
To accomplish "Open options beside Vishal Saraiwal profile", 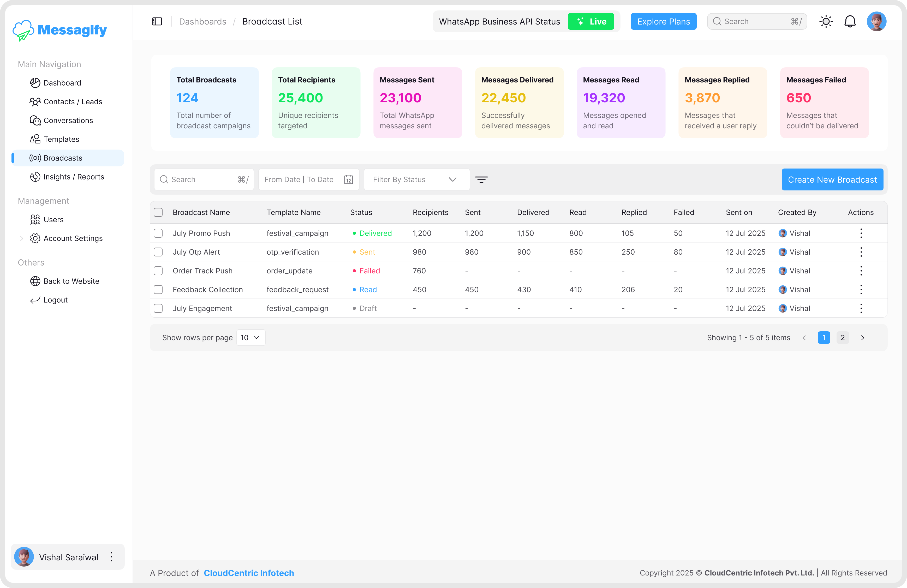I will pos(111,557).
